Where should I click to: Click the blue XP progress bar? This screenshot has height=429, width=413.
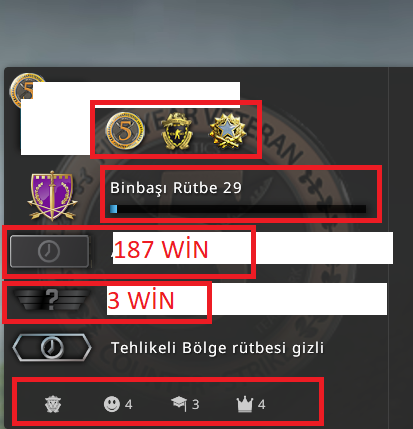pos(238,209)
